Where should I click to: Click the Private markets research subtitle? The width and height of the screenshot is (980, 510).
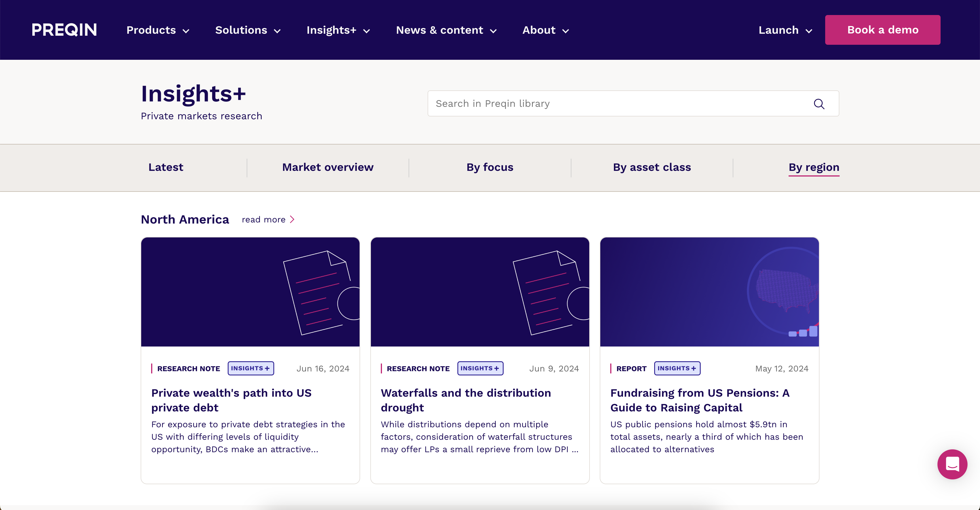tap(202, 116)
